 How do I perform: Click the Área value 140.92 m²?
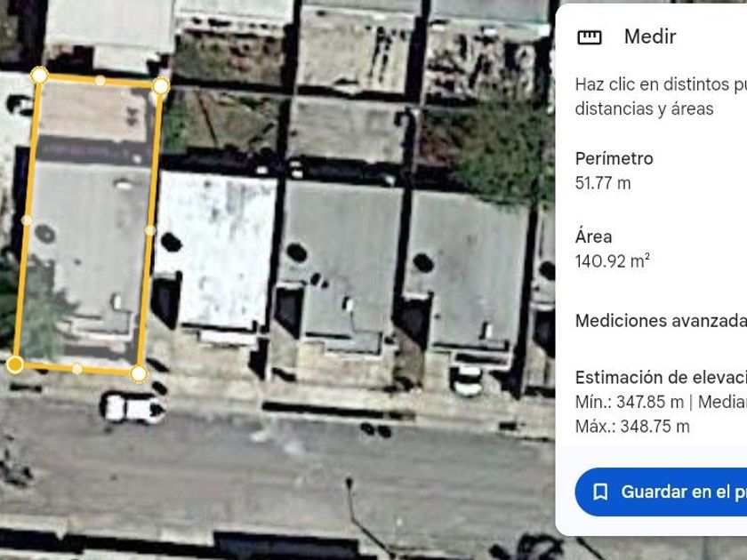point(612,261)
